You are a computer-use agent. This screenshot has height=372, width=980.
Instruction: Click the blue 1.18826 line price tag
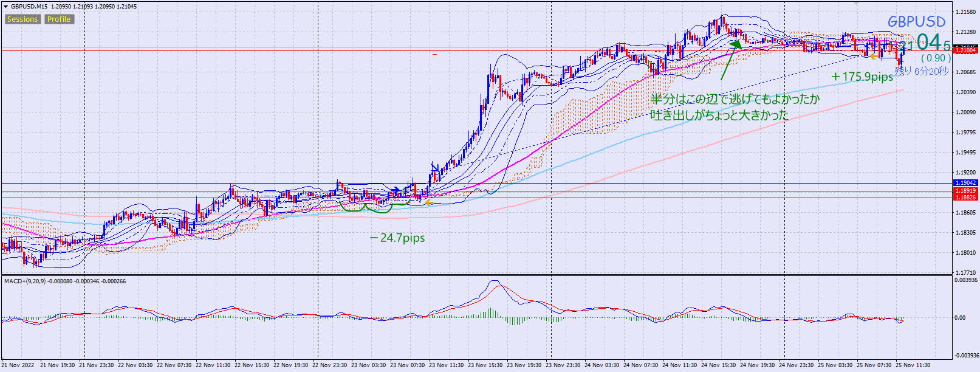point(965,197)
